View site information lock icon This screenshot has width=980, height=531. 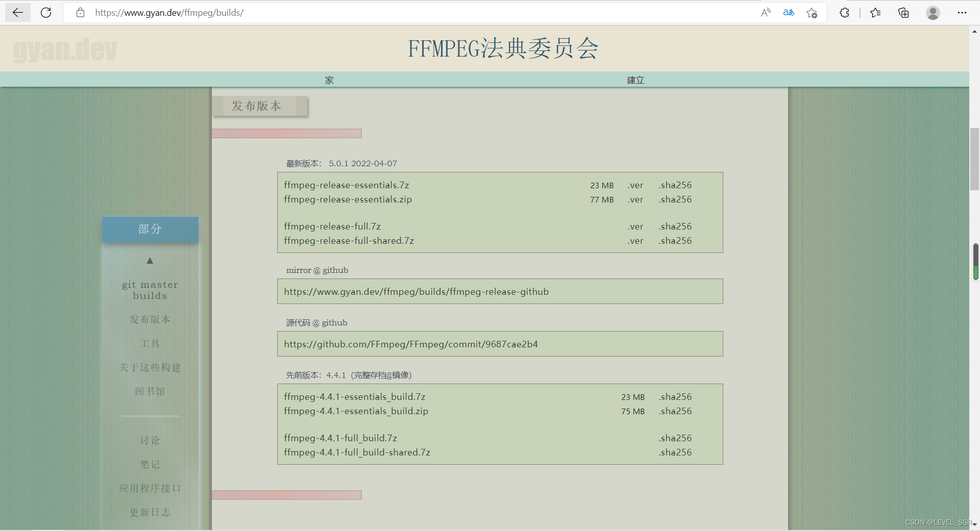[x=80, y=13]
